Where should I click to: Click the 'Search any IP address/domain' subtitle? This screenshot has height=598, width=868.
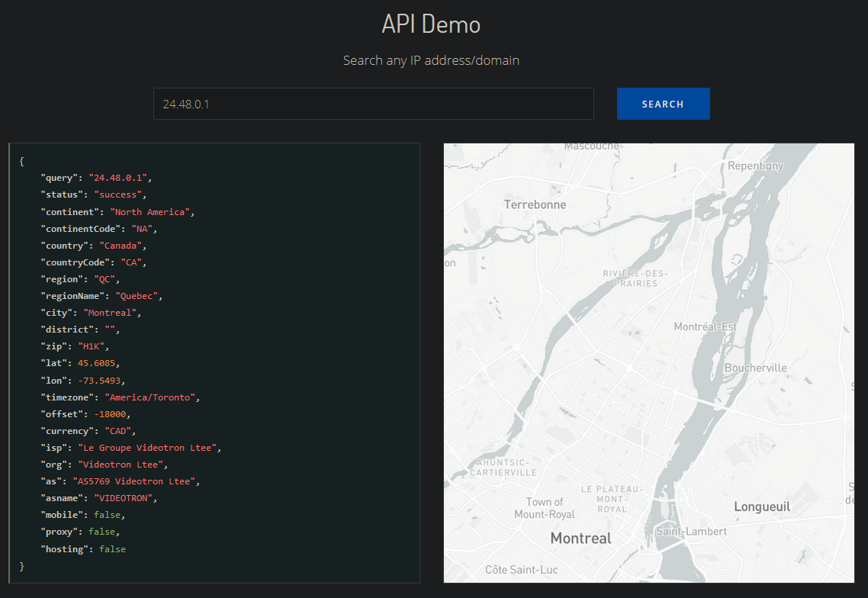tap(431, 60)
